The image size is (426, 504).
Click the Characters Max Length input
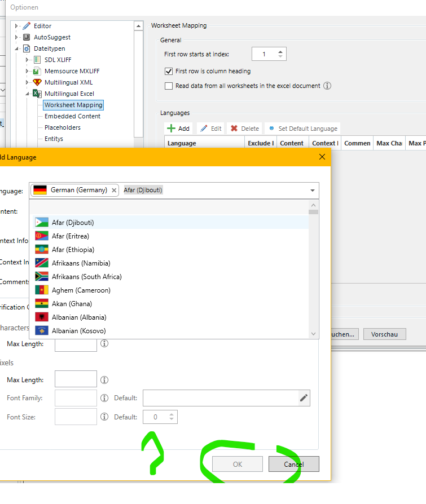(x=76, y=345)
